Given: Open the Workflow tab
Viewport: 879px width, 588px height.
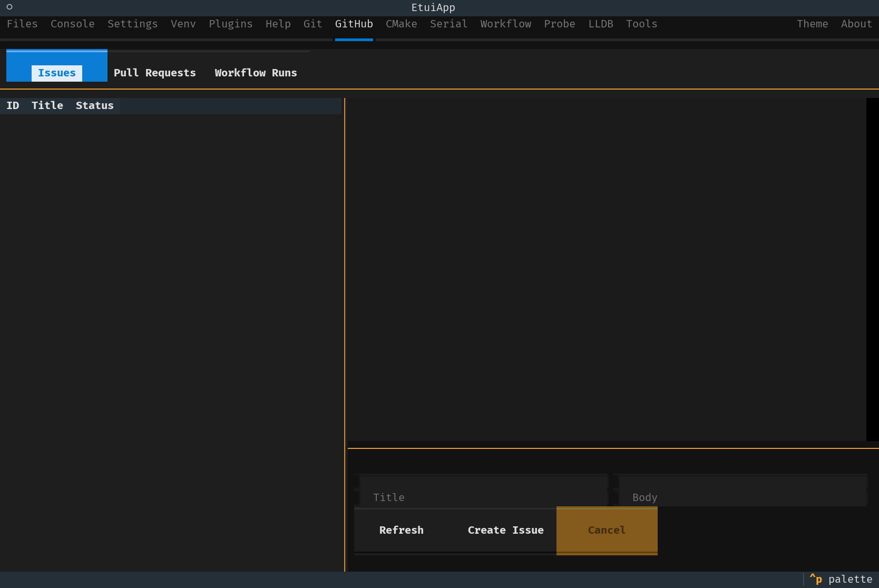Looking at the screenshot, I should pyautogui.click(x=506, y=24).
